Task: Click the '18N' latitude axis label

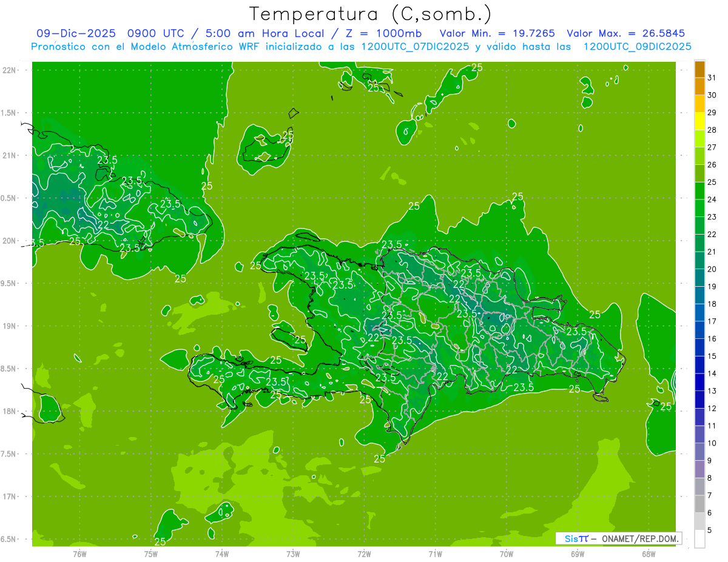Action: tap(10, 412)
